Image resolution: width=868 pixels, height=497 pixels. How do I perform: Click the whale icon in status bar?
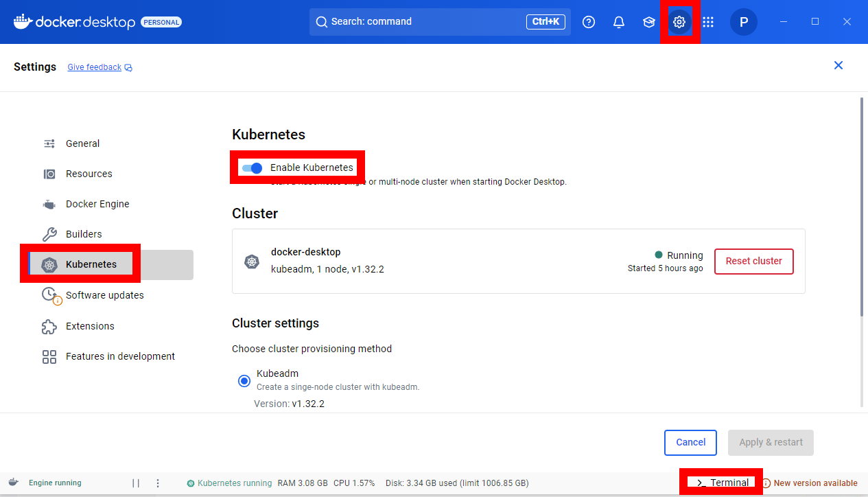point(13,483)
